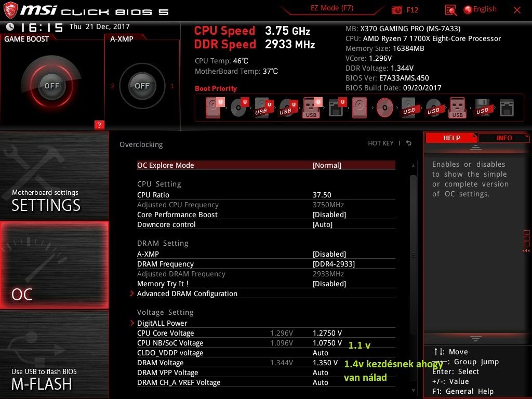Select the UEFI network boot icon
532x399 pixels.
click(x=337, y=108)
